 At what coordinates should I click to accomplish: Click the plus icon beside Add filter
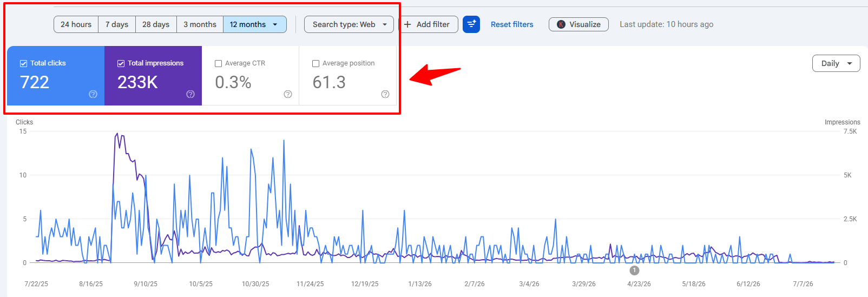pyautogui.click(x=407, y=24)
